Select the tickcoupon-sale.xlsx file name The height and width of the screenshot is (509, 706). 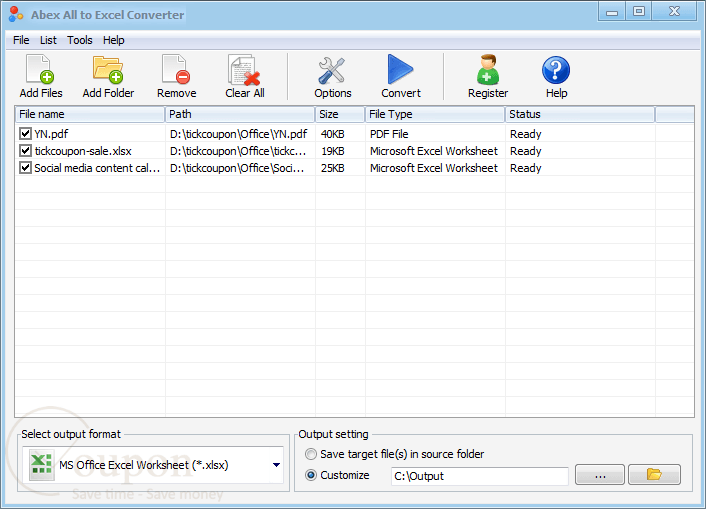(x=83, y=151)
